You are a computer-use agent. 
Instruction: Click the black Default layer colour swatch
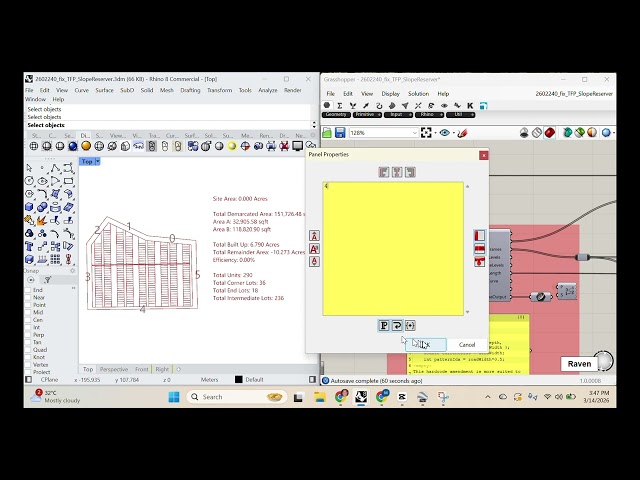click(x=239, y=380)
